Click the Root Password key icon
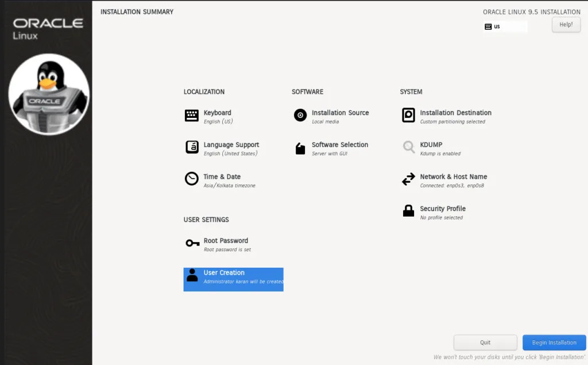The width and height of the screenshot is (588, 365). (x=192, y=243)
